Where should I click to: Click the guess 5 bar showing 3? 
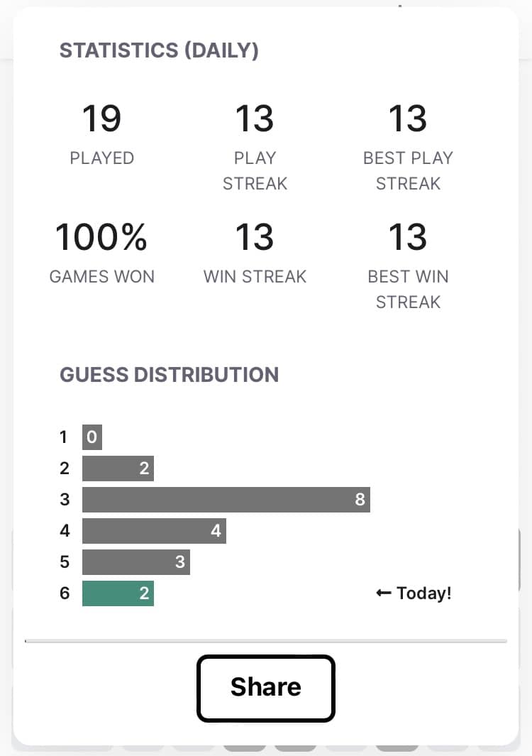[136, 561]
